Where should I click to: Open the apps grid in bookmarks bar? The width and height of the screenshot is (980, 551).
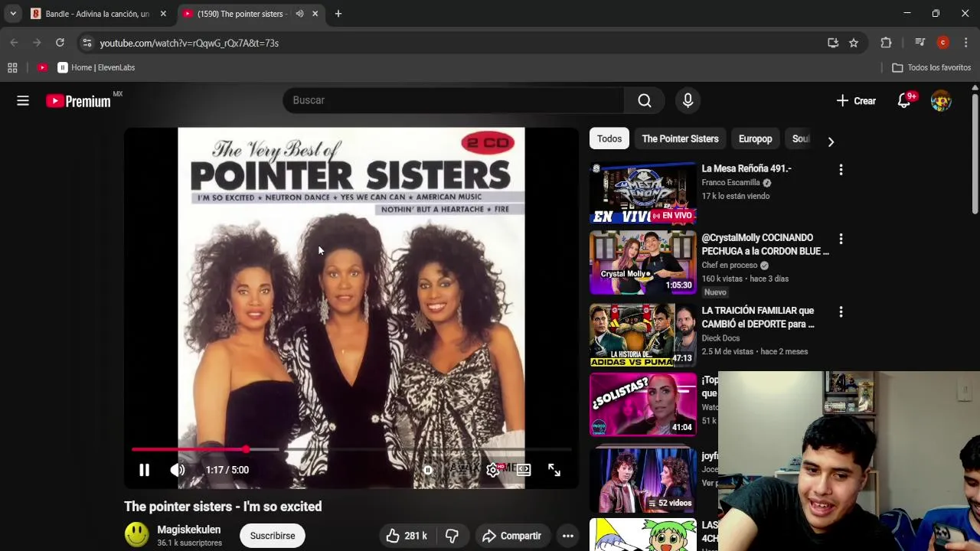tap(12, 67)
